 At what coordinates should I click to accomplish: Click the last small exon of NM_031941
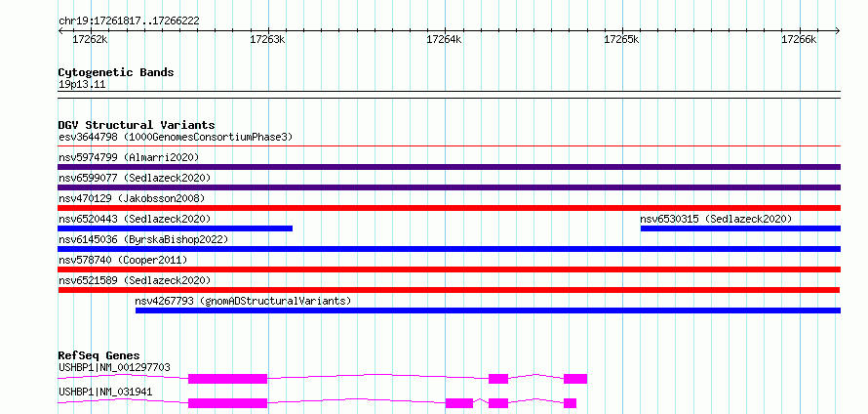click(x=571, y=403)
